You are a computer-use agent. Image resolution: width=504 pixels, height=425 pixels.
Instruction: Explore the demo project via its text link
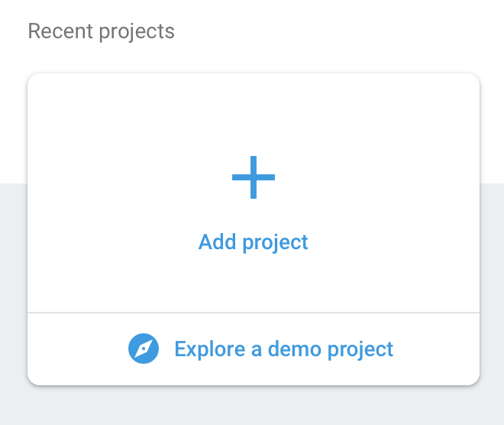coord(283,349)
